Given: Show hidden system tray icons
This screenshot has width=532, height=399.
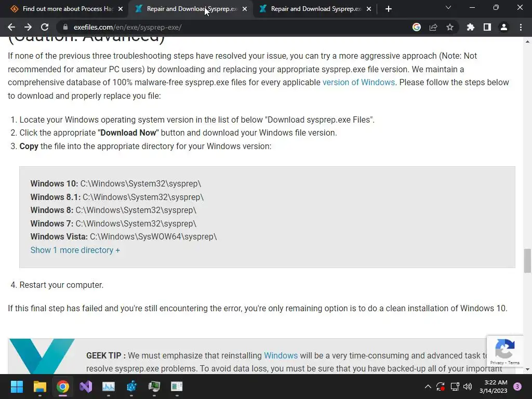Looking at the screenshot, I should pos(428,387).
